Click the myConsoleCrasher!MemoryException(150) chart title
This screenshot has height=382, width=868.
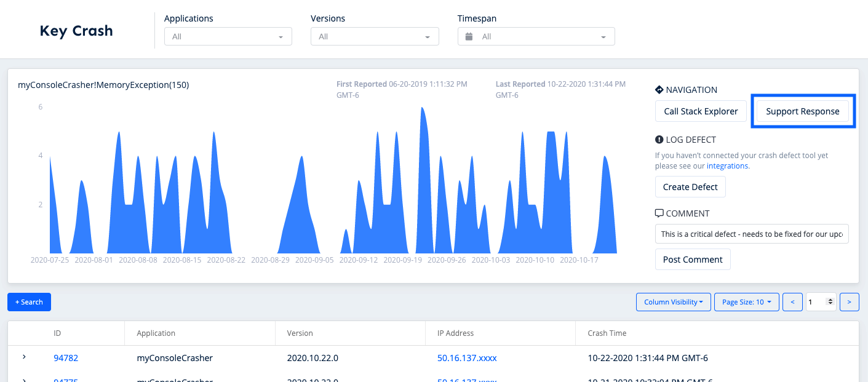(x=103, y=85)
